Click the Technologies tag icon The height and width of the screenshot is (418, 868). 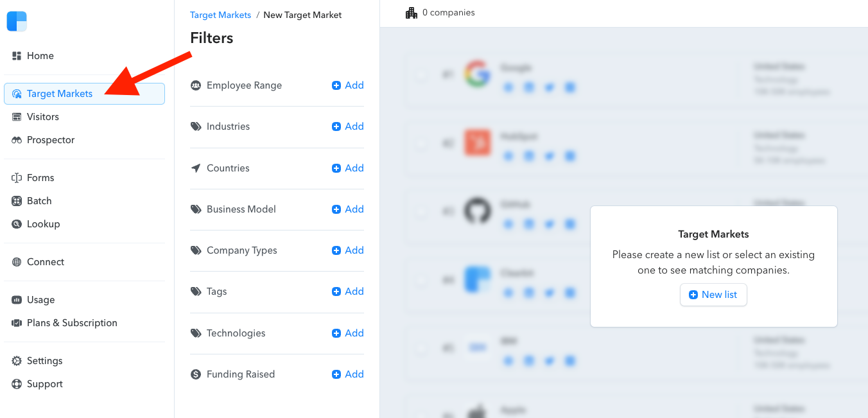tap(196, 333)
